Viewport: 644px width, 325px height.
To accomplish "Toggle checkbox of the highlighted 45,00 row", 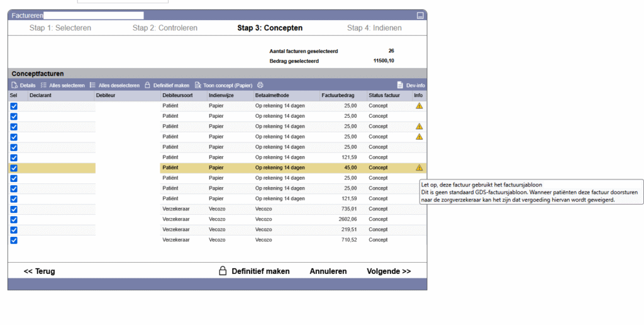I will tap(14, 168).
